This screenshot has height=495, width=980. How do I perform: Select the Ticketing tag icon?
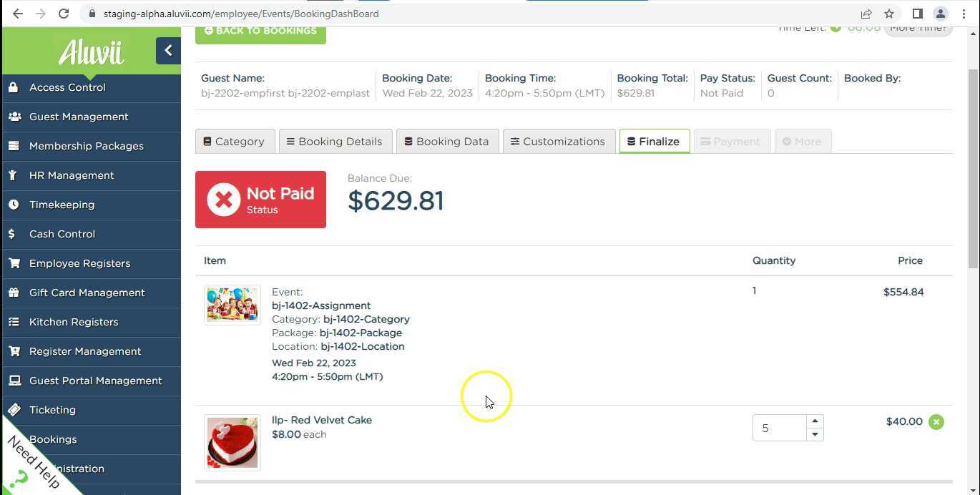[x=14, y=410]
